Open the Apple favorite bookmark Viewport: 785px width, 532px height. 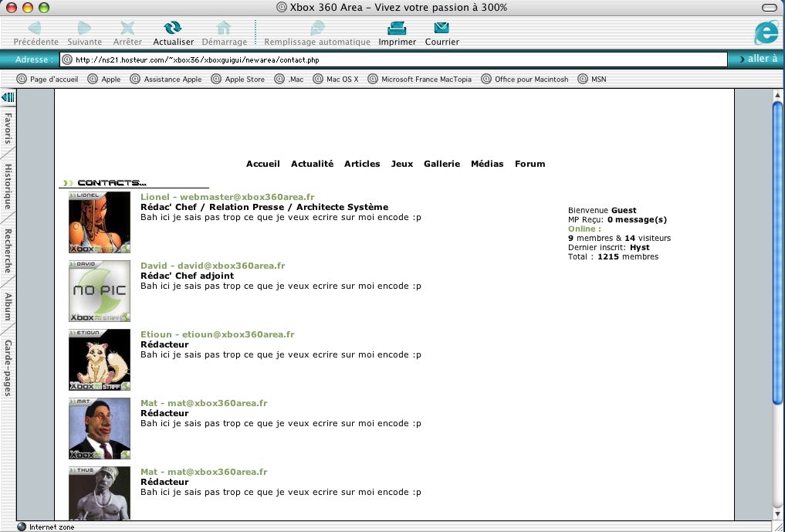point(104,80)
